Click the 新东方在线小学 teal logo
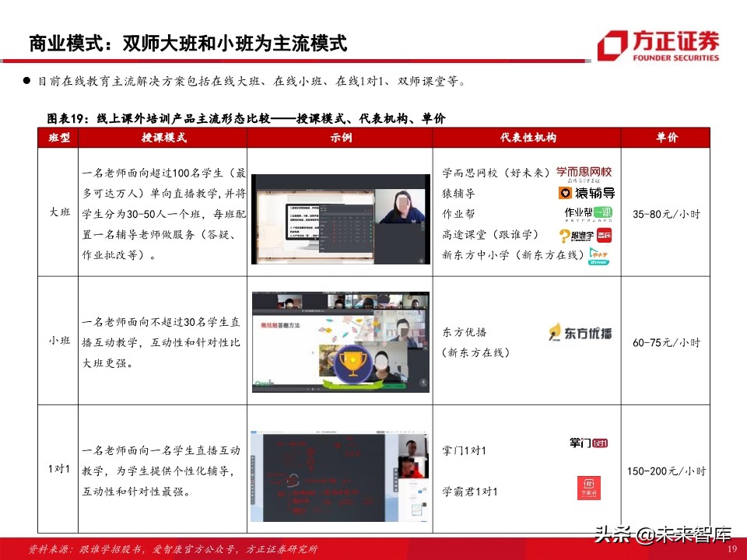 tap(599, 256)
